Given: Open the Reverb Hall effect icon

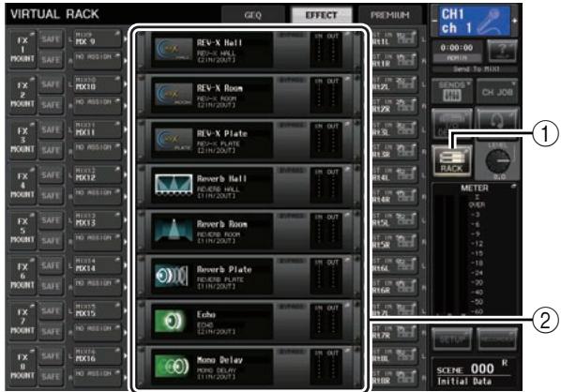Looking at the screenshot, I should click(x=174, y=185).
